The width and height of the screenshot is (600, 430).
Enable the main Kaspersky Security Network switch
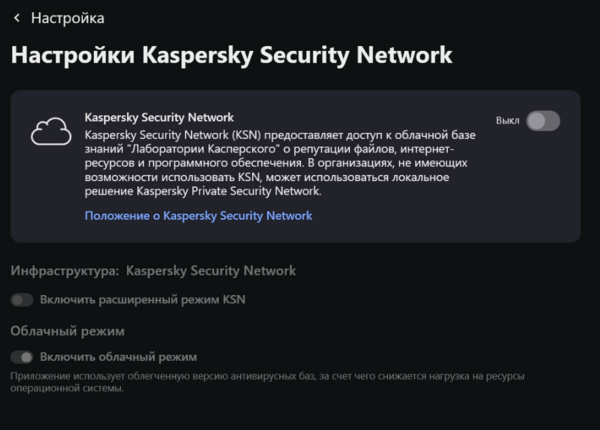tap(543, 121)
